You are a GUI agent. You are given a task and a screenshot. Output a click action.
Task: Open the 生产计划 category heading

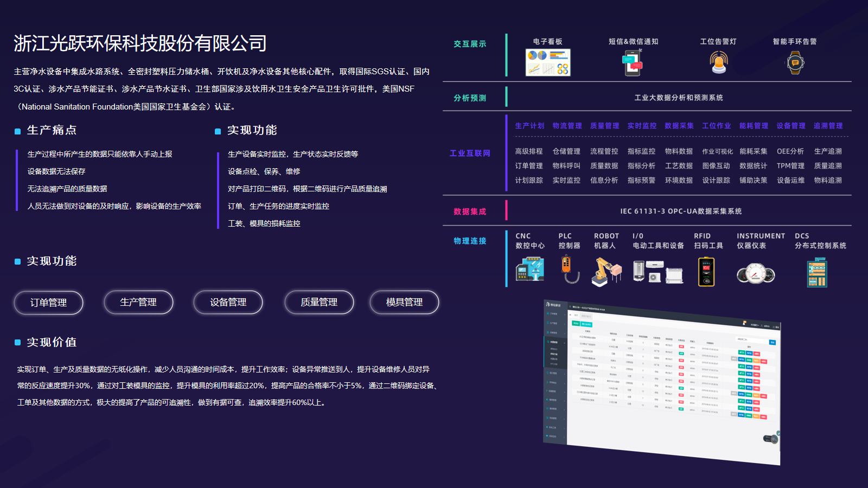tap(529, 126)
